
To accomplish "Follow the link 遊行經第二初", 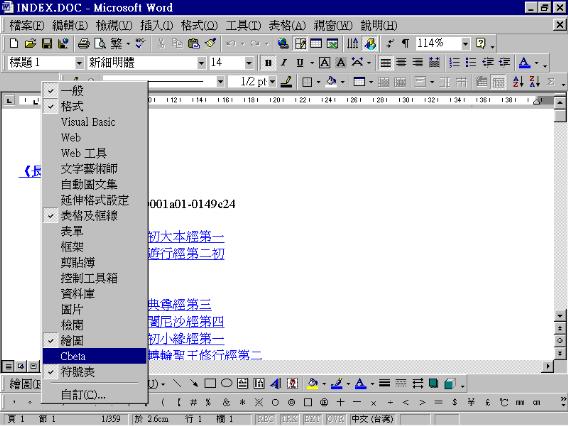I will (x=186, y=254).
